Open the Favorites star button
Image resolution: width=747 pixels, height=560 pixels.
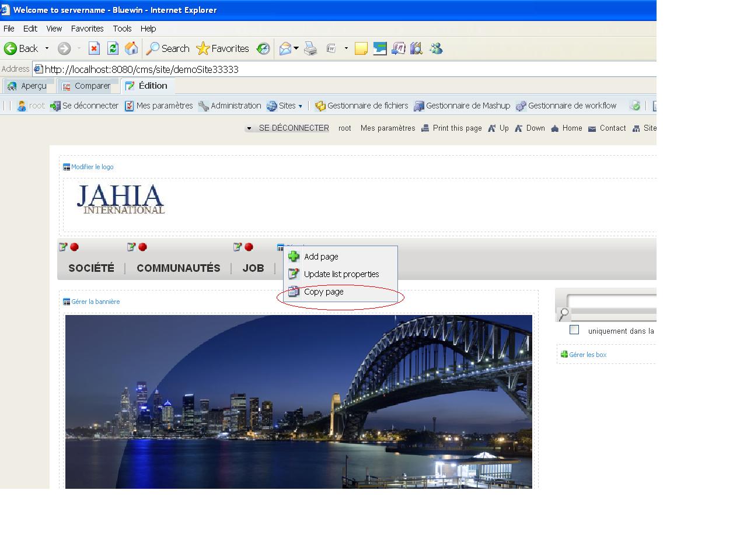[x=222, y=48]
